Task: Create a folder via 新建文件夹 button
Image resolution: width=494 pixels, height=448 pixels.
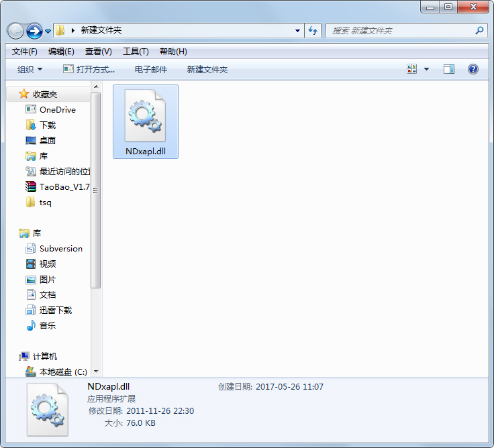Action: click(207, 69)
